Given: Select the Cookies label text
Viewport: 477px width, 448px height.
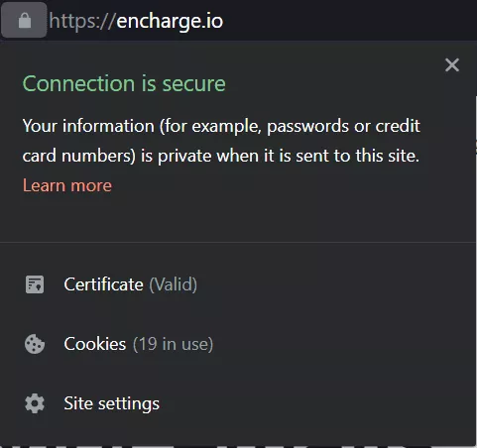Looking at the screenshot, I should (95, 344).
